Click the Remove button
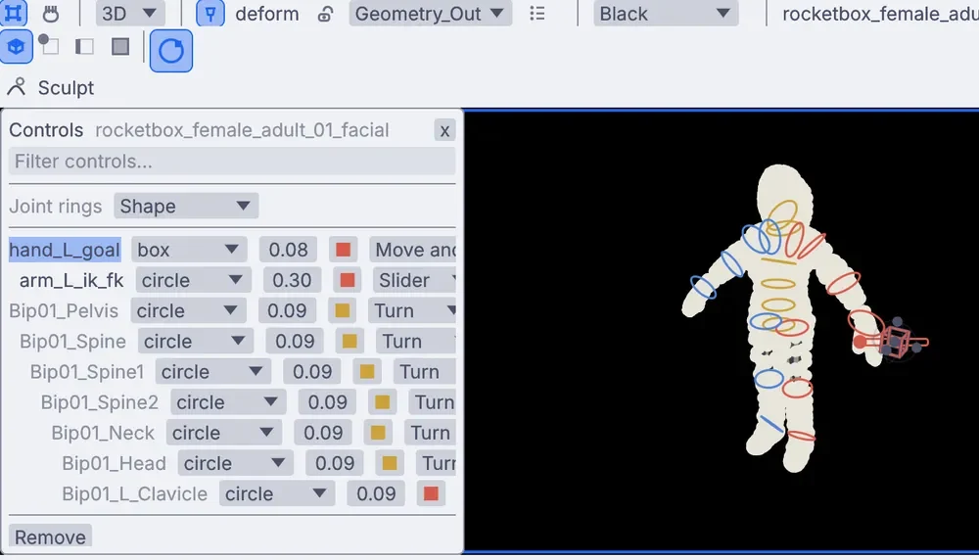This screenshot has width=979, height=560. [x=50, y=537]
